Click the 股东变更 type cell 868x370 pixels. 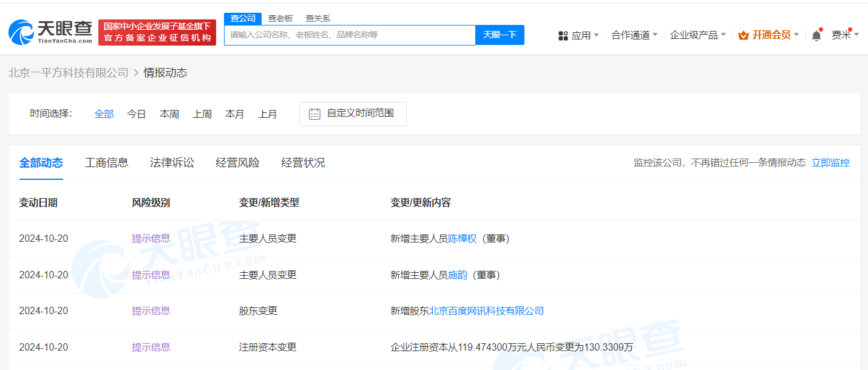click(259, 311)
